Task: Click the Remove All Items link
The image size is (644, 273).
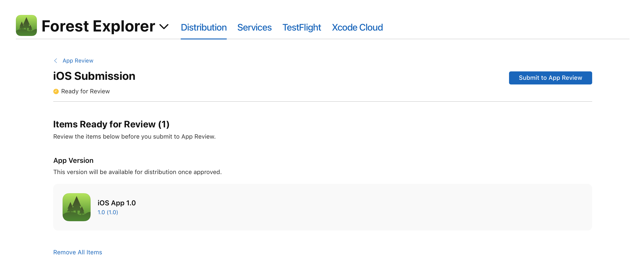Action: (78, 252)
